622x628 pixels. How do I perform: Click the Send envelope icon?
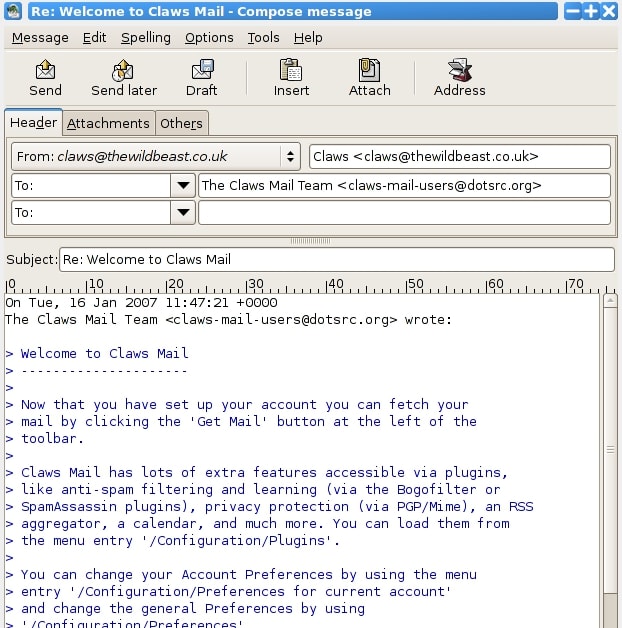click(45, 70)
